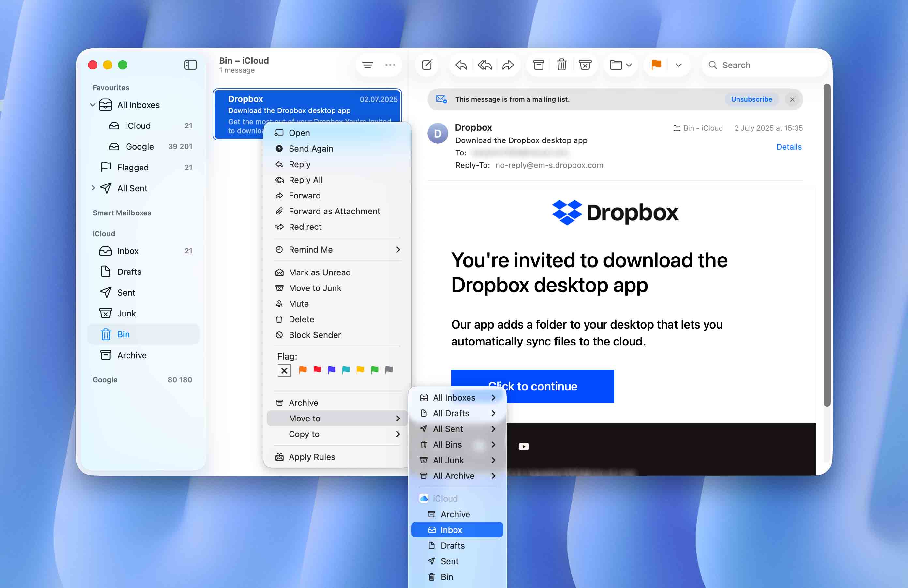The width and height of the screenshot is (908, 588).
Task: Enable the message filter icon above the list
Action: (x=367, y=65)
